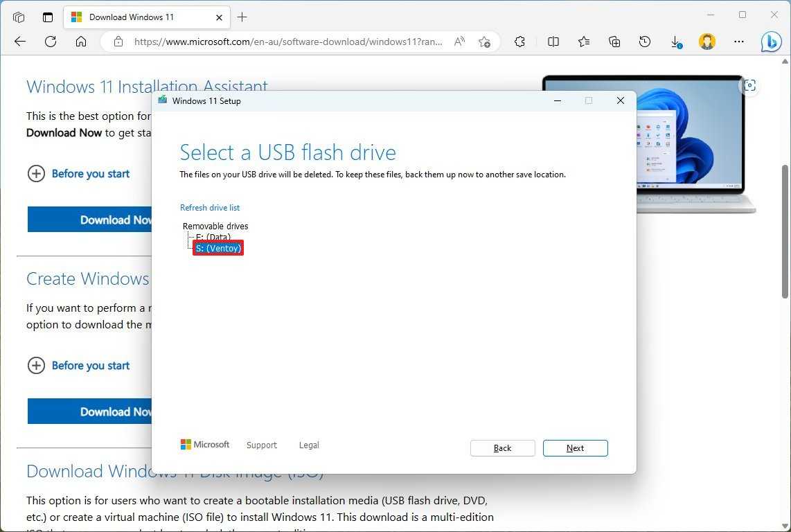The image size is (791, 532).
Task: Click the Windows 11 Setup title icon
Action: point(163,100)
